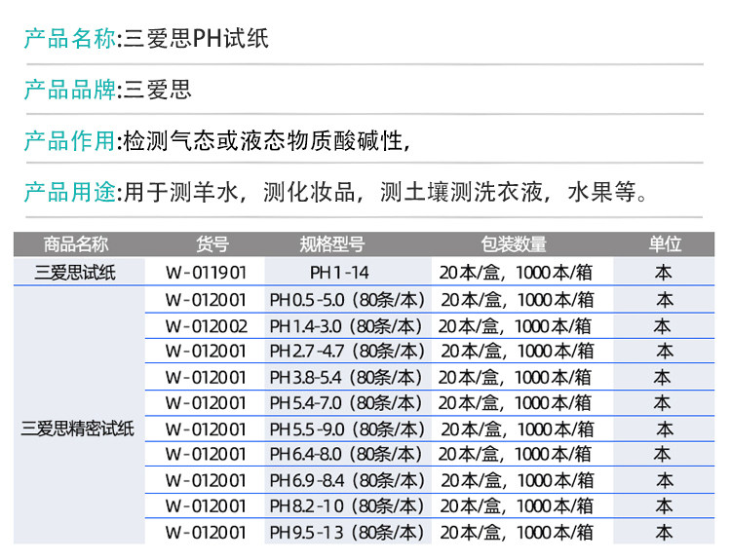Click the 单位 column header
Image resolution: width=731 pixels, height=560 pixels.
[665, 244]
